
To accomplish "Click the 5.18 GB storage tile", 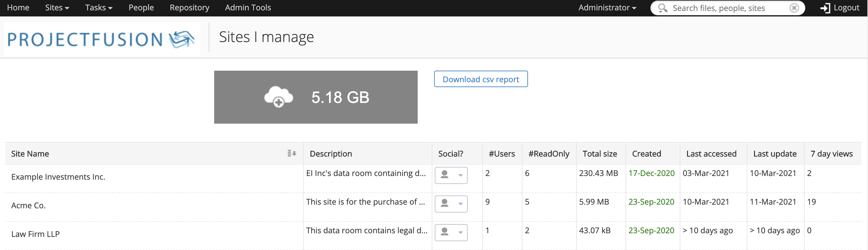I will click(x=316, y=97).
